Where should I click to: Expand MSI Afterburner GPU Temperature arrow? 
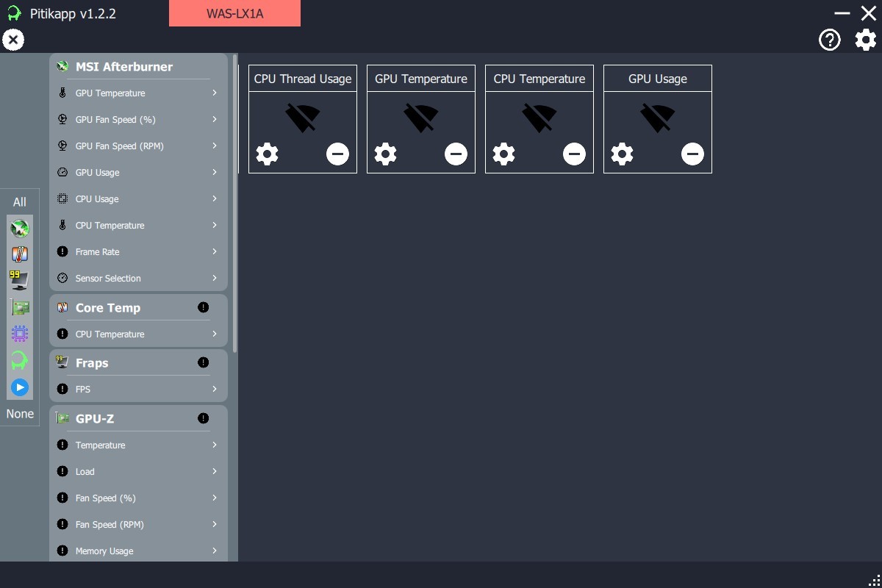pos(215,93)
